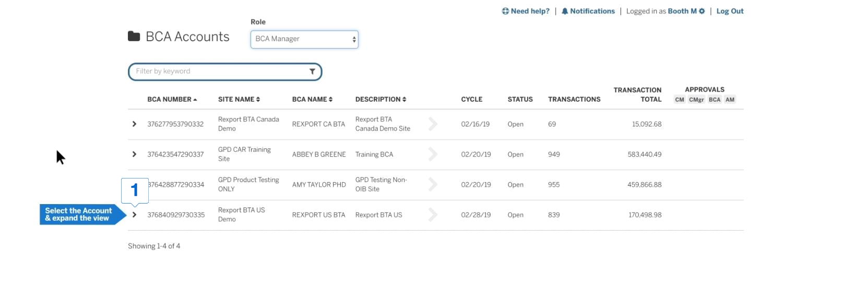Click the arrow beside Rexport BTA US description
Viewport: 868px width, 285px height.
click(x=433, y=215)
